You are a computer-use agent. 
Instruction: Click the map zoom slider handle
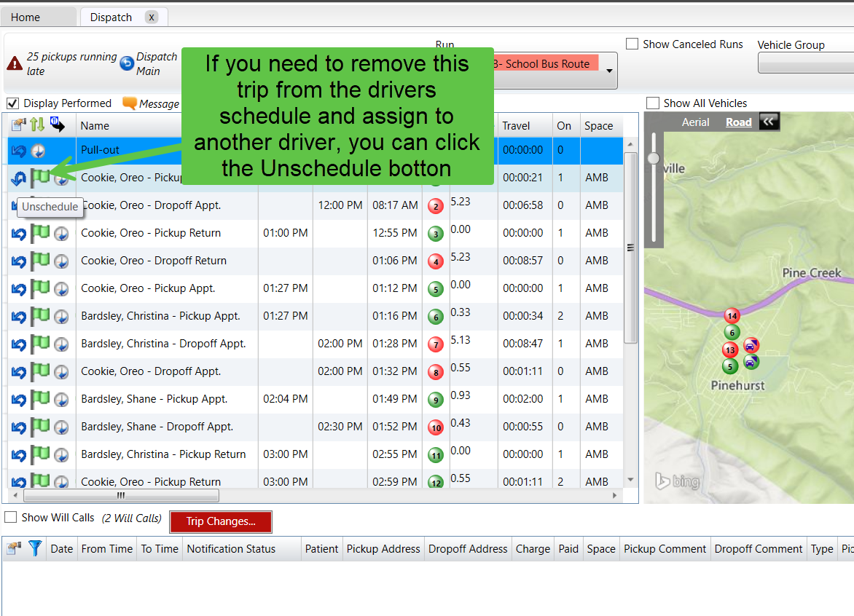654,158
